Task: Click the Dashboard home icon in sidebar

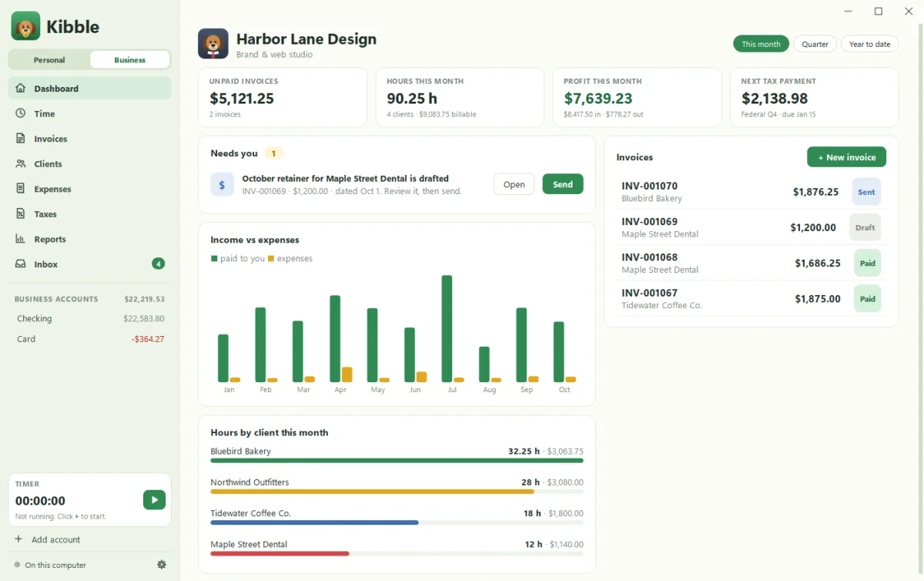Action: pyautogui.click(x=21, y=88)
